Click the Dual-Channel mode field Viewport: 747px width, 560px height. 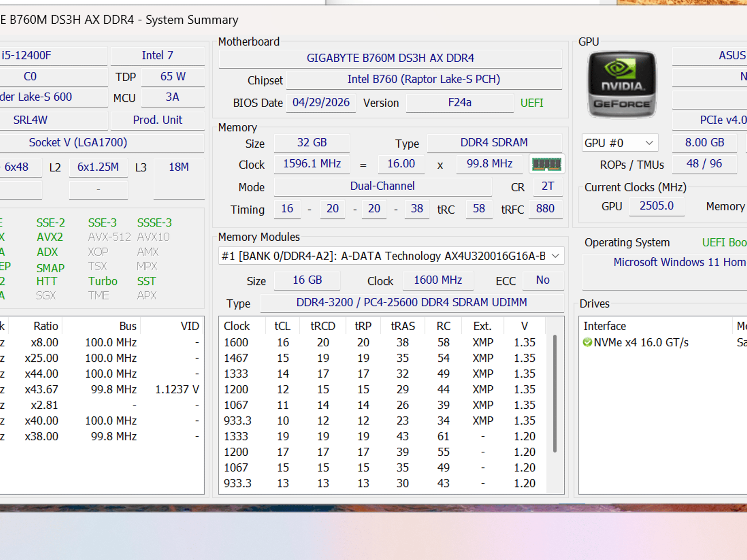[x=383, y=186]
